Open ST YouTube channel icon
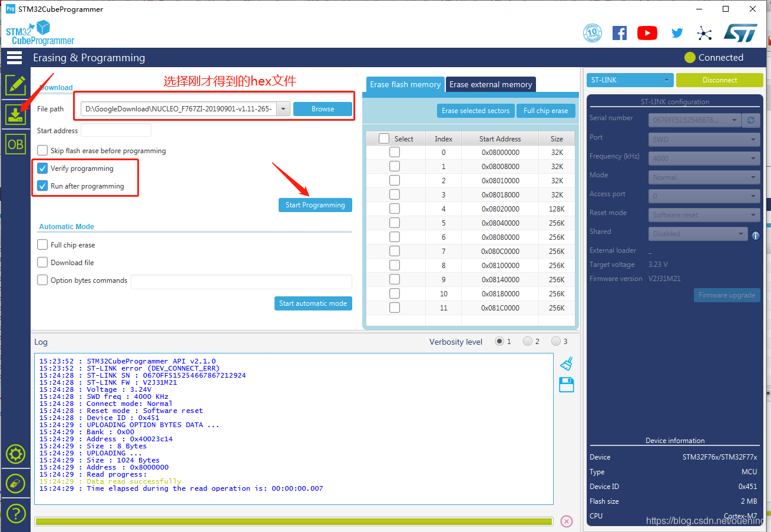771x532 pixels. click(647, 33)
